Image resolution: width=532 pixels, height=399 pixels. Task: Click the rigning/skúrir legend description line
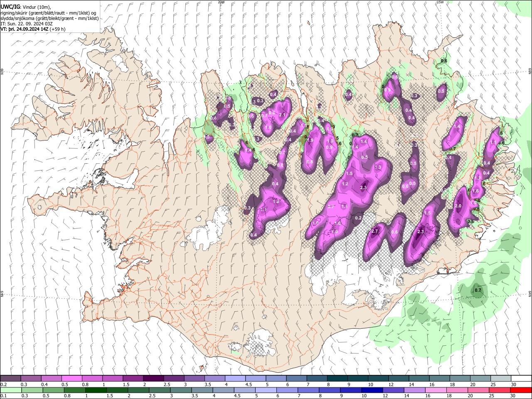(48, 13)
